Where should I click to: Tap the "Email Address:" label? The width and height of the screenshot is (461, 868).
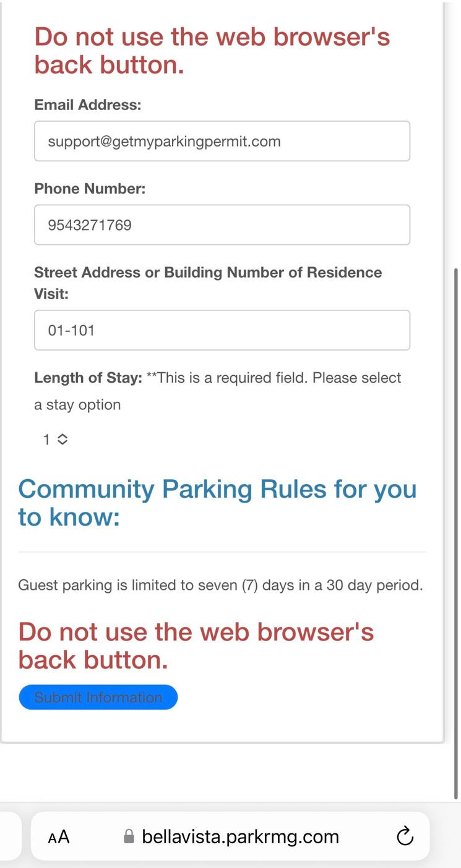click(87, 105)
